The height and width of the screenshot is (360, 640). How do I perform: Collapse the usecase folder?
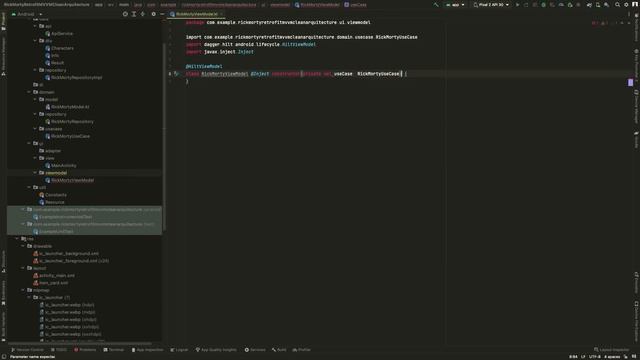(35, 129)
